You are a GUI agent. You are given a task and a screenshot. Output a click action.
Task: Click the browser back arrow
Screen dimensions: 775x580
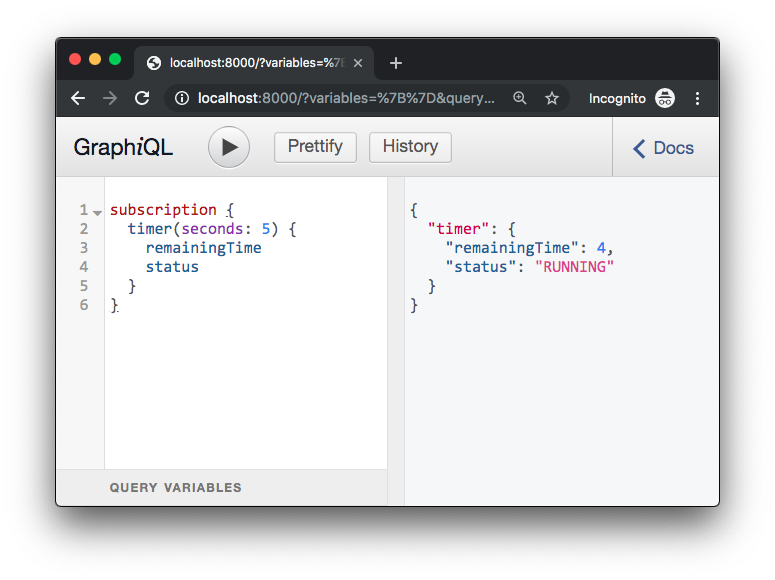(x=78, y=98)
